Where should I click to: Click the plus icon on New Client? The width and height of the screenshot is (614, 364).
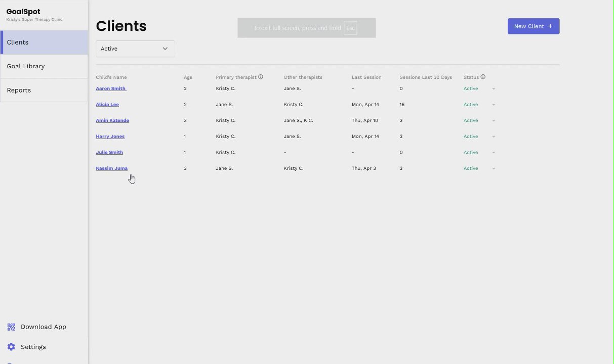click(x=550, y=26)
